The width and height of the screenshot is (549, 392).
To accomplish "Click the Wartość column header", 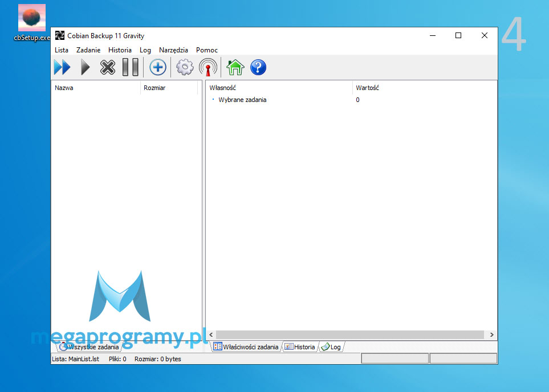I will coord(424,88).
